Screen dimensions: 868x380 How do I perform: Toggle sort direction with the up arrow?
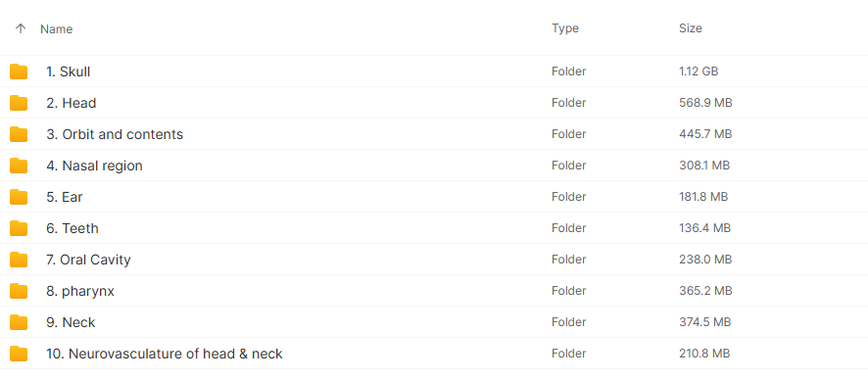coord(21,28)
